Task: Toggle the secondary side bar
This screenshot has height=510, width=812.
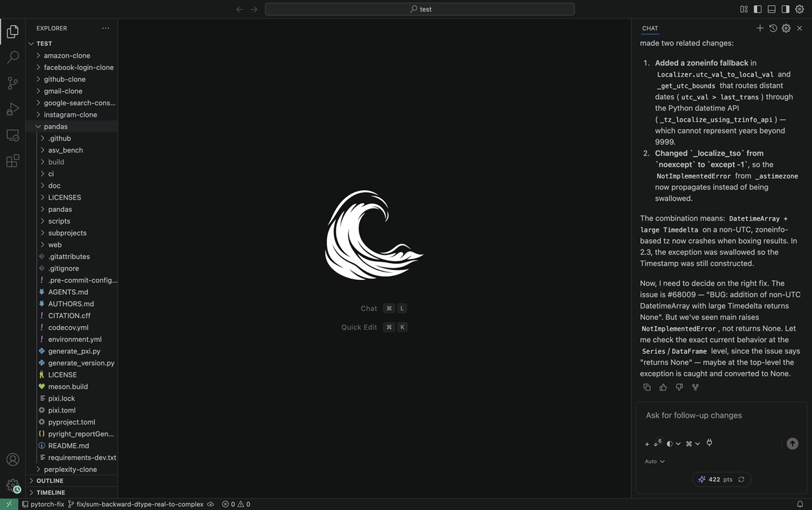Action: [x=785, y=9]
